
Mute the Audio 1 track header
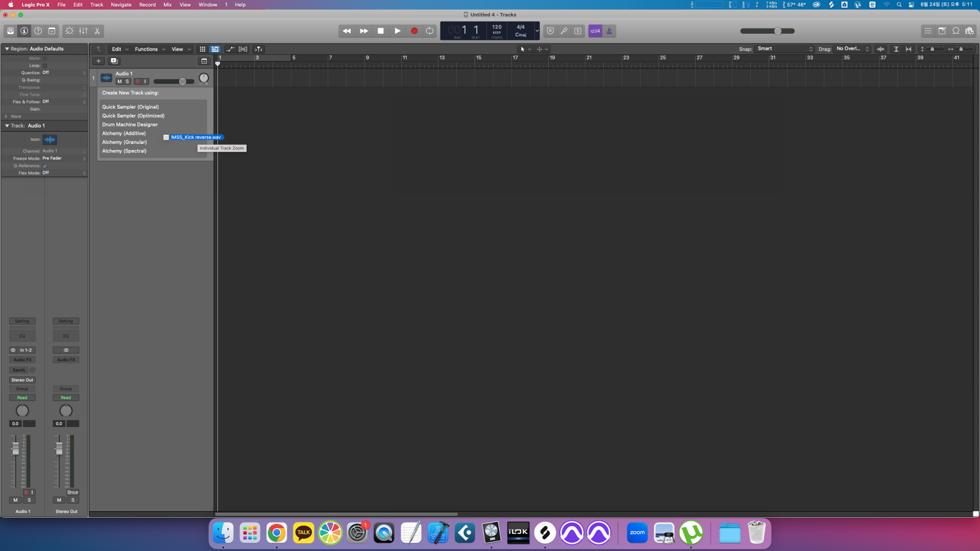click(119, 82)
